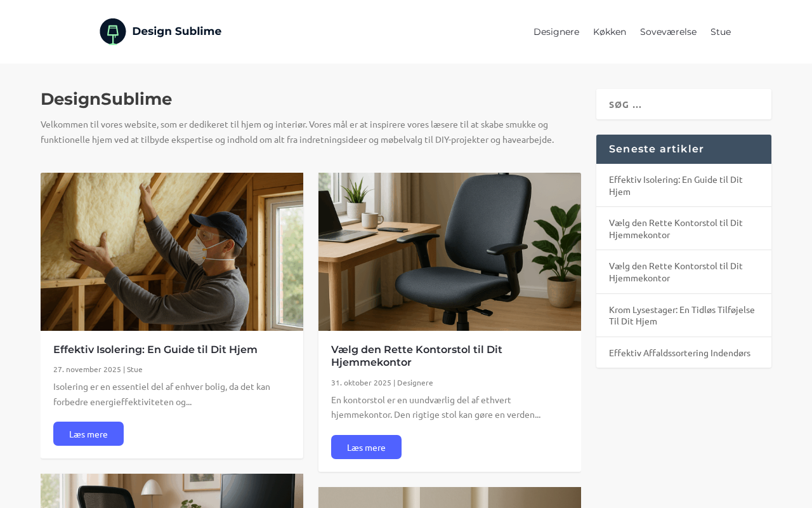The width and height of the screenshot is (812, 508).
Task: Open the office chair article image
Action: 450,251
